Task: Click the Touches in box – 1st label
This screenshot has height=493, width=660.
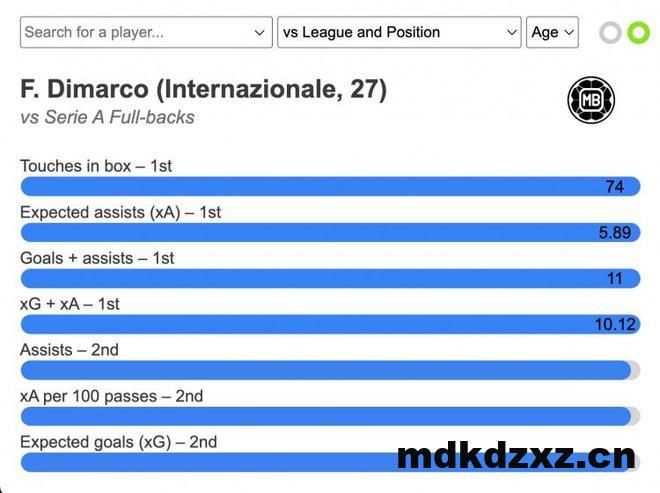Action: coord(96,166)
